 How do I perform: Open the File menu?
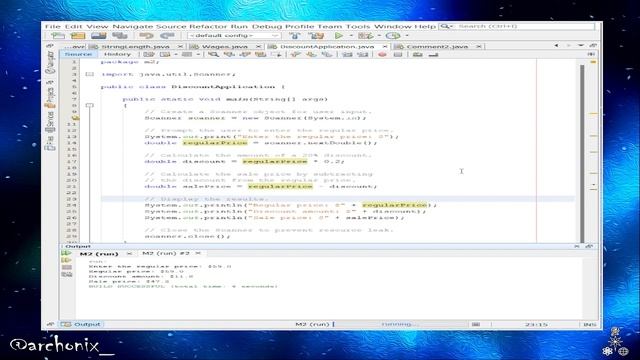[53, 26]
